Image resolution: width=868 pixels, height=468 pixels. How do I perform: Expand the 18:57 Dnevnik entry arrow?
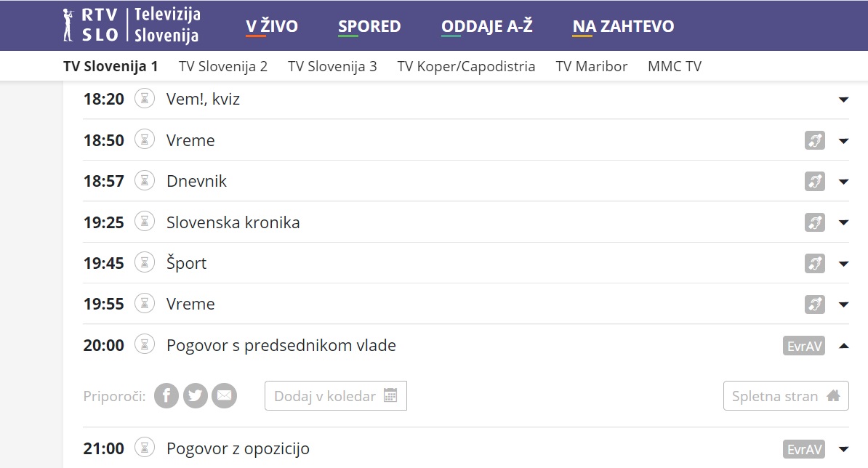click(843, 182)
